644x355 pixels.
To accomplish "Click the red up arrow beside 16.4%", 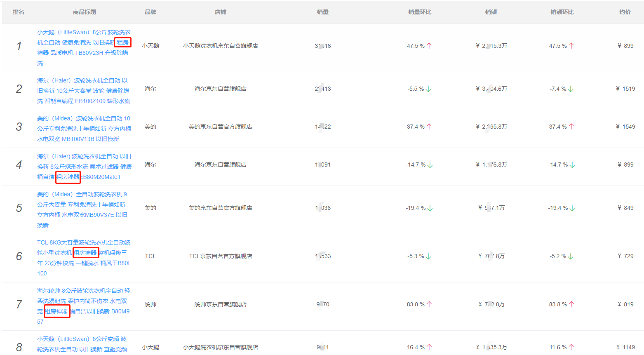I will [x=429, y=347].
